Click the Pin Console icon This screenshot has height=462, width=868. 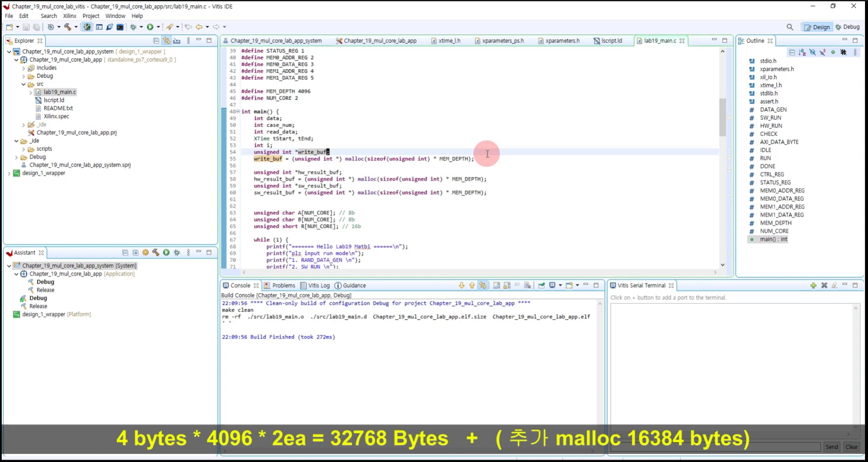point(541,285)
